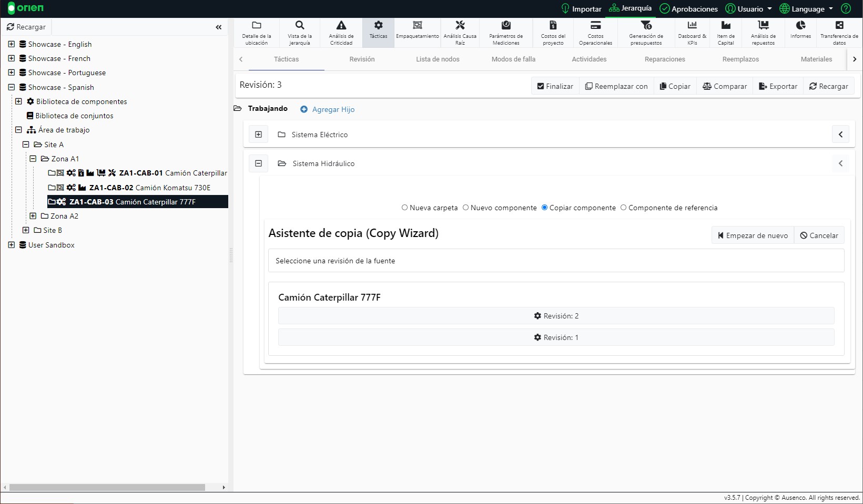Click the Recargar button in revision bar
This screenshot has width=863, height=504.
[x=829, y=86]
